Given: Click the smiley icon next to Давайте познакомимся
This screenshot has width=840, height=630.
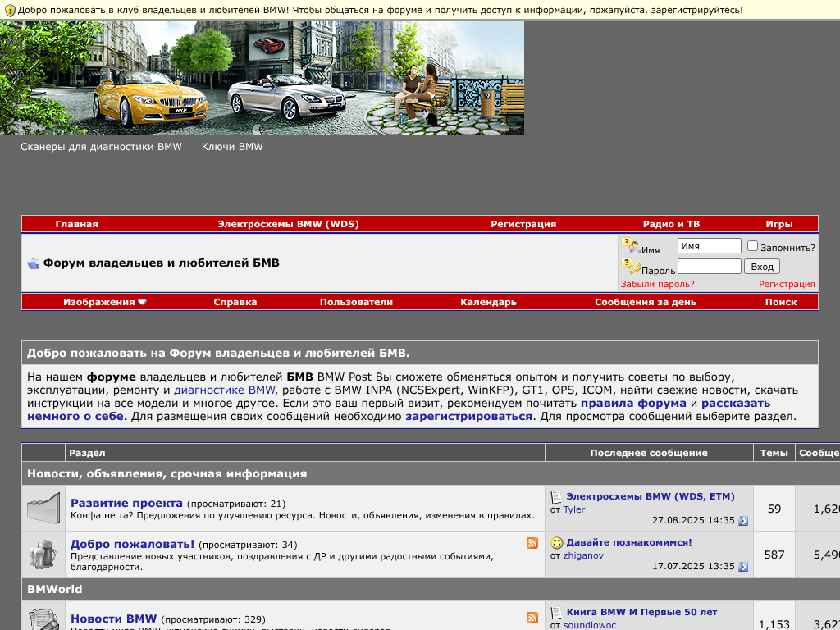Looking at the screenshot, I should coord(557,543).
